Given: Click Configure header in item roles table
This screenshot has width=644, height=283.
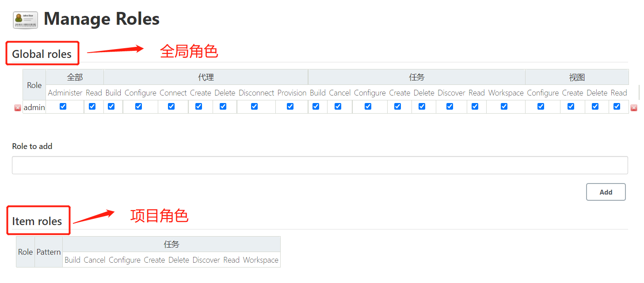Looking at the screenshot, I should [x=125, y=260].
